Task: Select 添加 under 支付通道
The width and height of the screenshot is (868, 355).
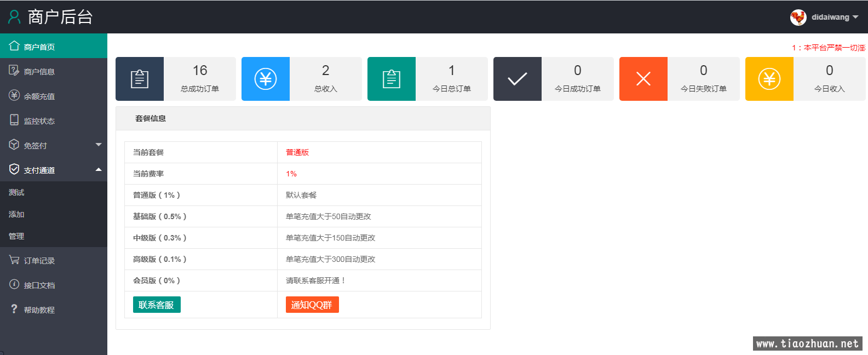Action: 54,214
